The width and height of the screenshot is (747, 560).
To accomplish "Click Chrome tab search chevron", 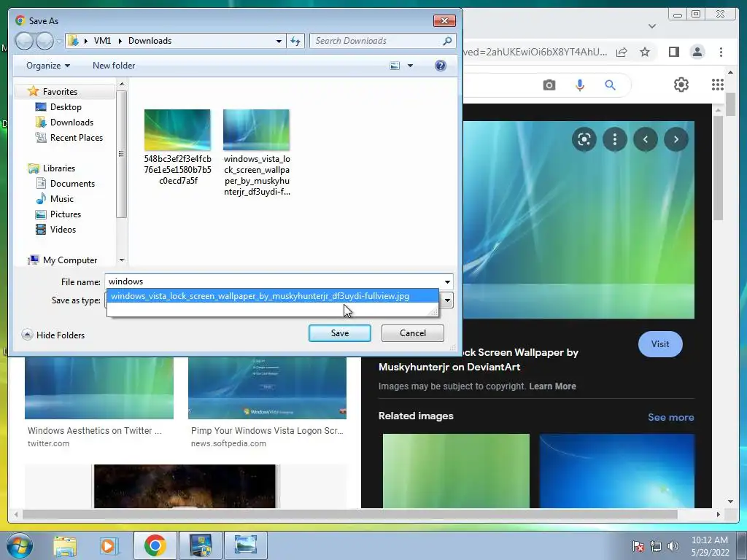I will (652, 26).
